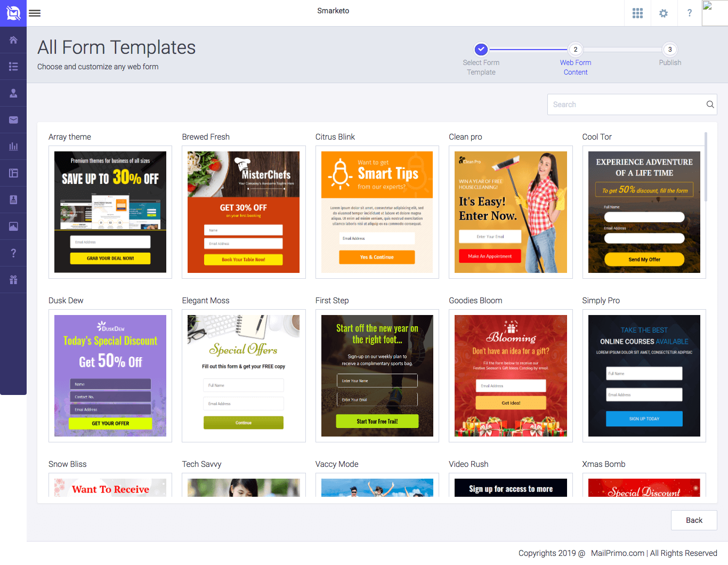Open the image gallery icon in sidebar
This screenshot has width=728, height=565.
pyautogui.click(x=13, y=227)
